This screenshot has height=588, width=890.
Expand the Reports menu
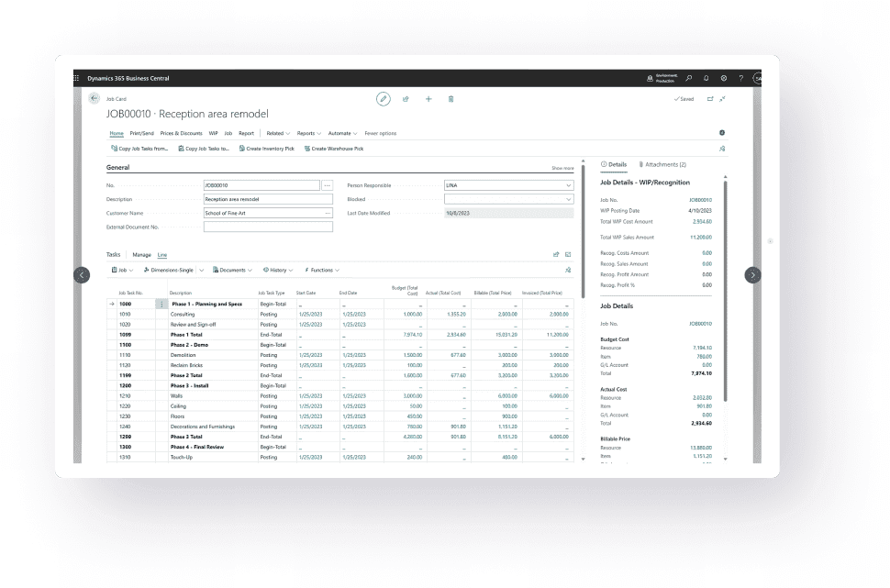click(308, 133)
